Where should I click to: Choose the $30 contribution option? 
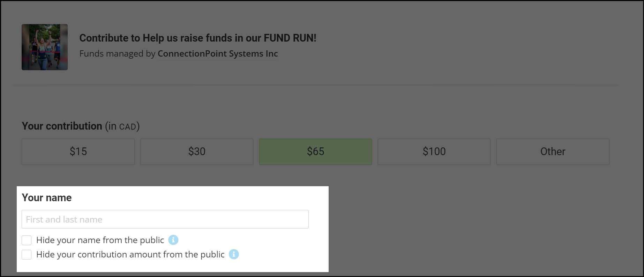197,152
